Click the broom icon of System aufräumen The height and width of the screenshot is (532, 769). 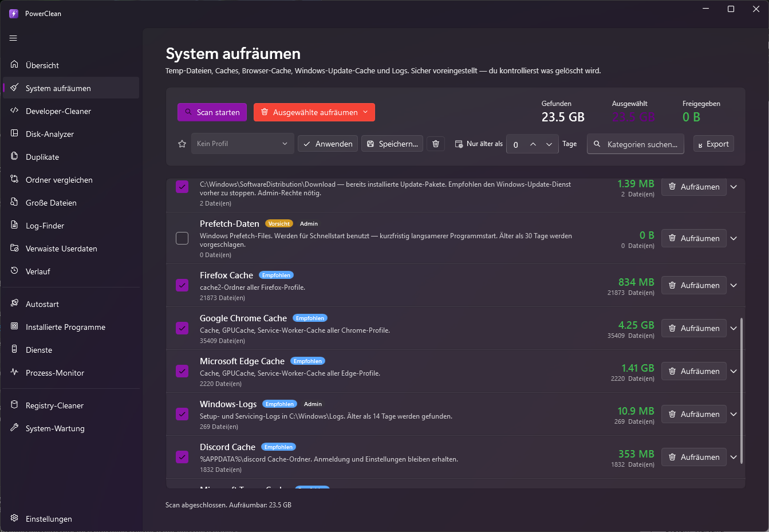coord(14,88)
